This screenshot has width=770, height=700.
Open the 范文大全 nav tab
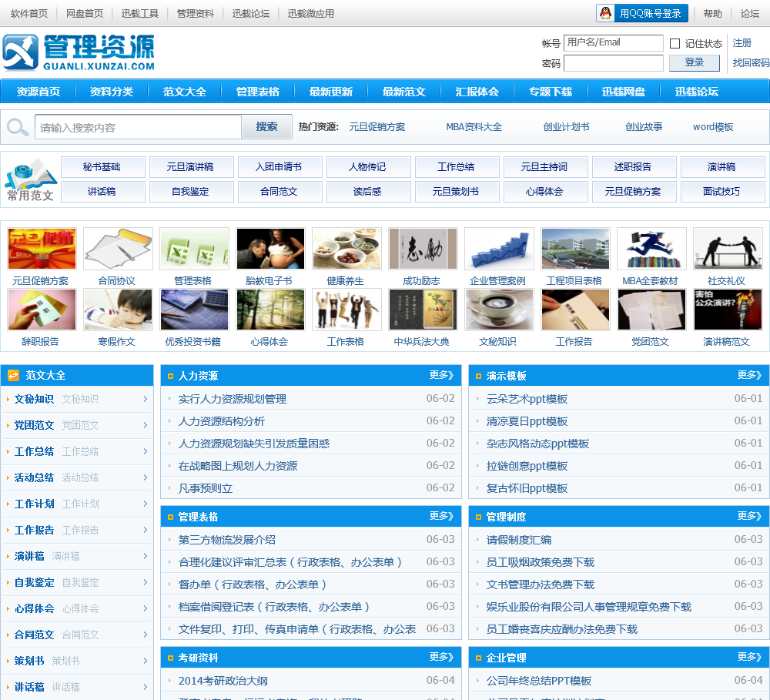point(185,92)
